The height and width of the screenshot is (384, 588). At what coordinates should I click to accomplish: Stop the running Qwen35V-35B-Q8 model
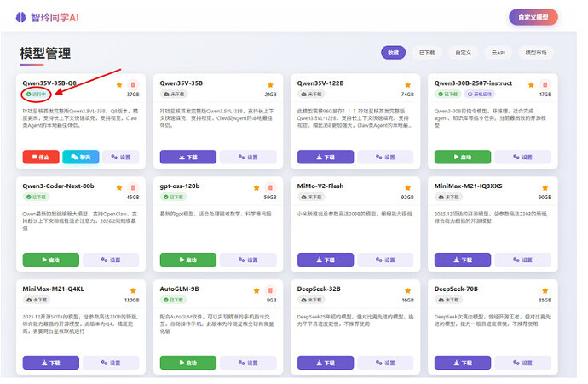pyautogui.click(x=41, y=157)
